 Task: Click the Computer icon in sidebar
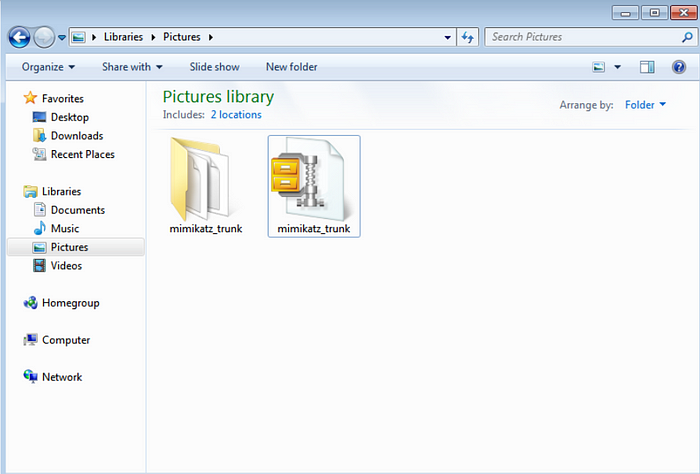click(30, 340)
